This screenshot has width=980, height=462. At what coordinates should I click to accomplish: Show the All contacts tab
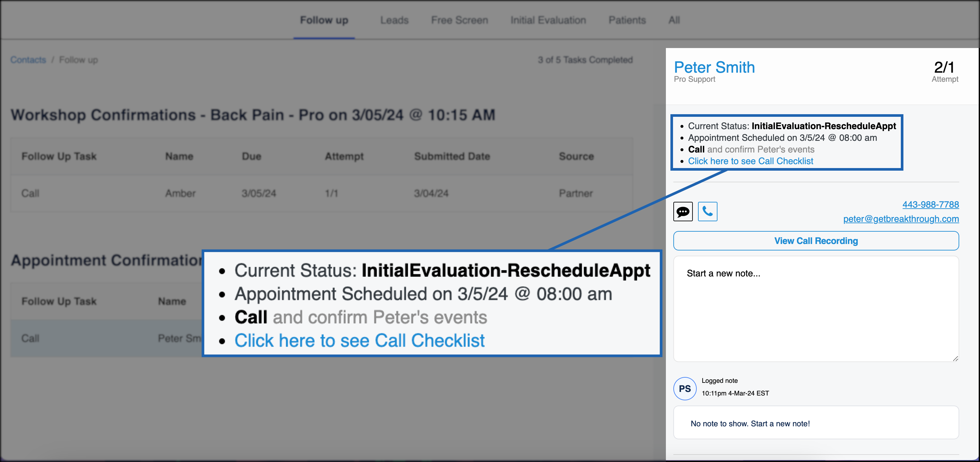(x=674, y=20)
